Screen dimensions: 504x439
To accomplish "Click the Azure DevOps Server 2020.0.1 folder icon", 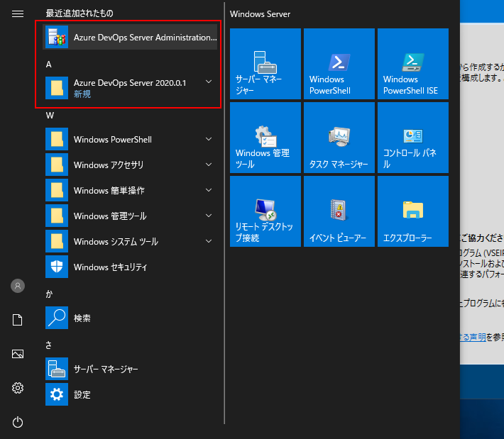I will click(x=57, y=88).
